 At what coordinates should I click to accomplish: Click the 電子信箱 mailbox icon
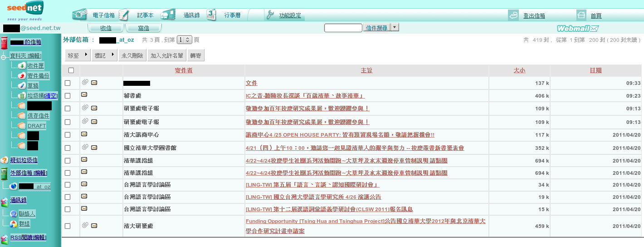pos(80,15)
